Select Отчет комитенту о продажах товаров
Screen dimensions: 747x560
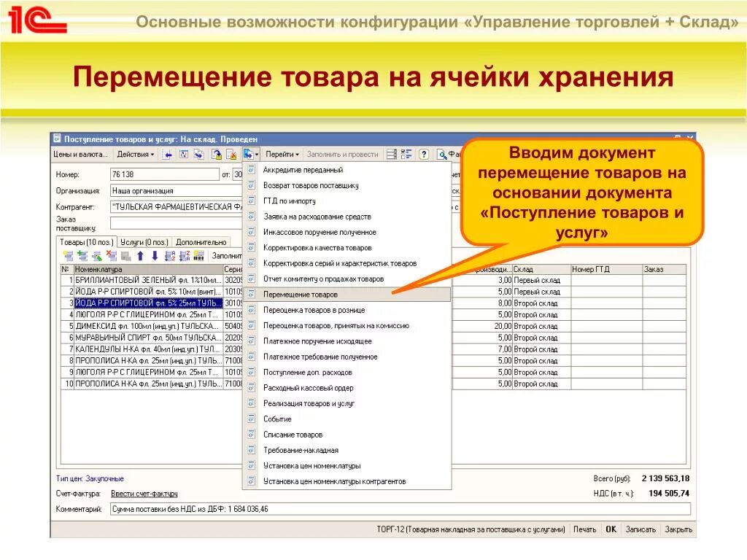coord(347,279)
